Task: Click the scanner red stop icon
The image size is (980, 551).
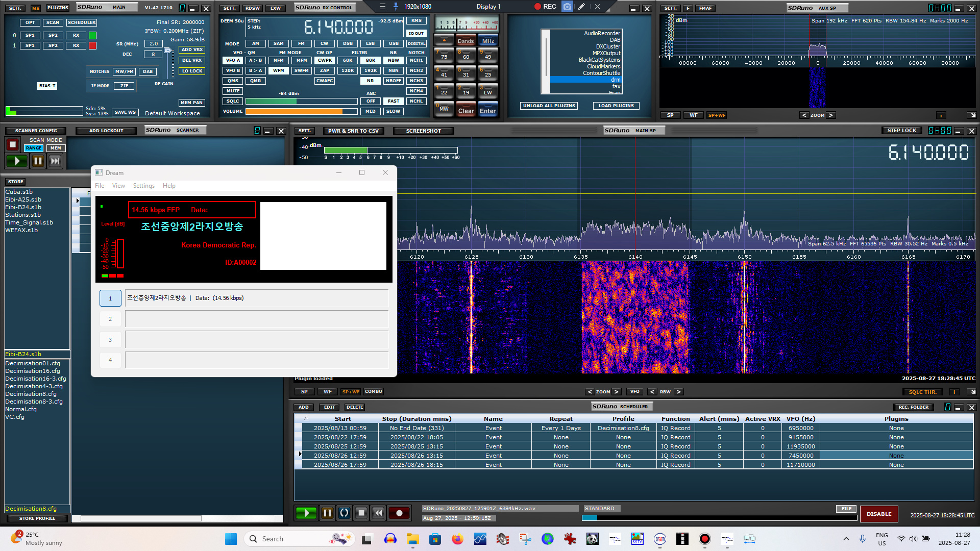Action: pyautogui.click(x=13, y=145)
